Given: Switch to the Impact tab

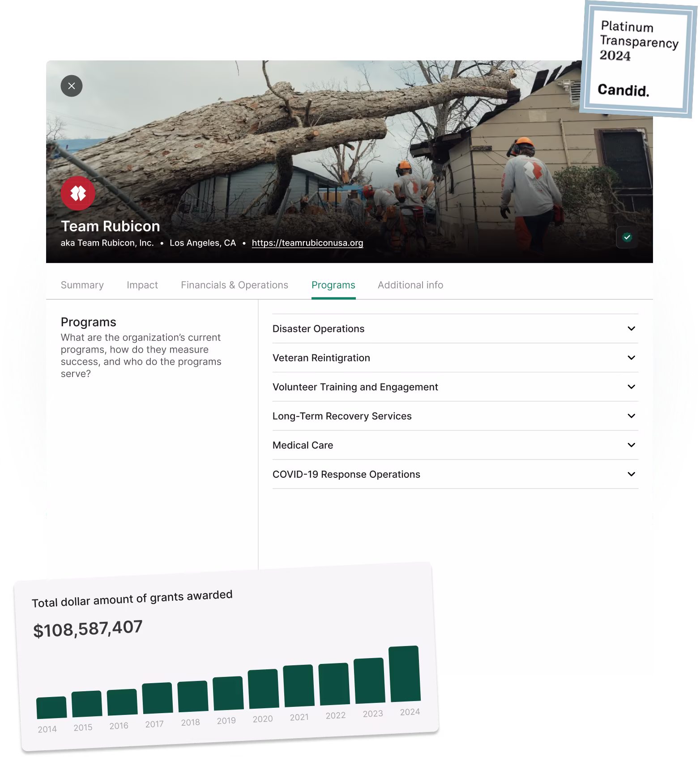Looking at the screenshot, I should 142,285.
